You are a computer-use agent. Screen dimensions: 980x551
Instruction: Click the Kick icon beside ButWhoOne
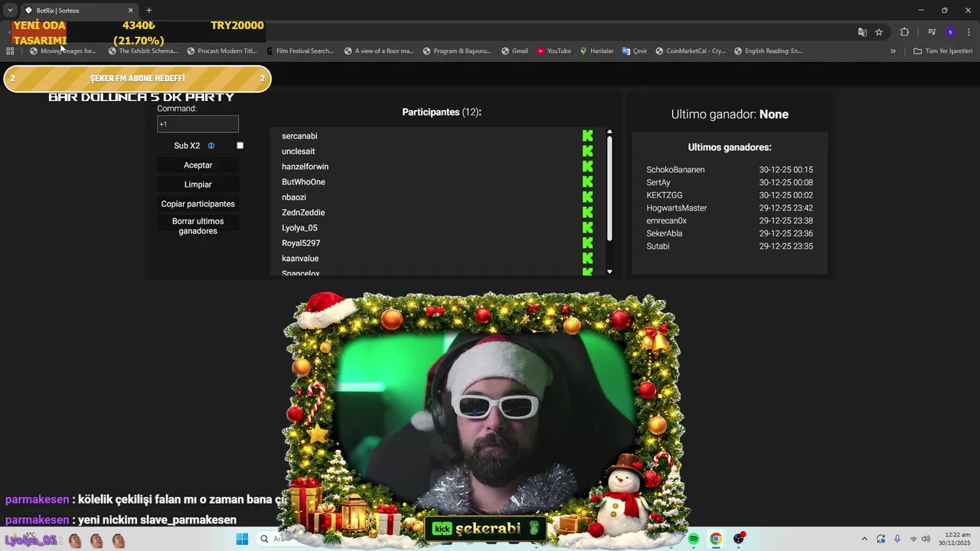[587, 182]
